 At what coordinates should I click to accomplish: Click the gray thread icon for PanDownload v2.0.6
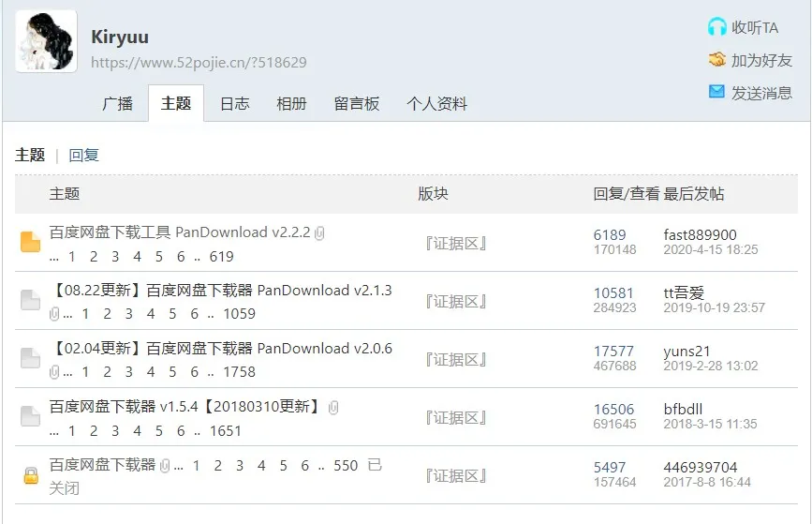point(31,358)
